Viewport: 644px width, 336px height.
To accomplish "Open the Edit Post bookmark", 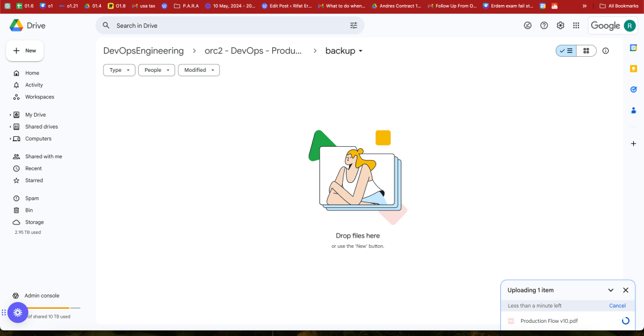I will tap(287, 6).
